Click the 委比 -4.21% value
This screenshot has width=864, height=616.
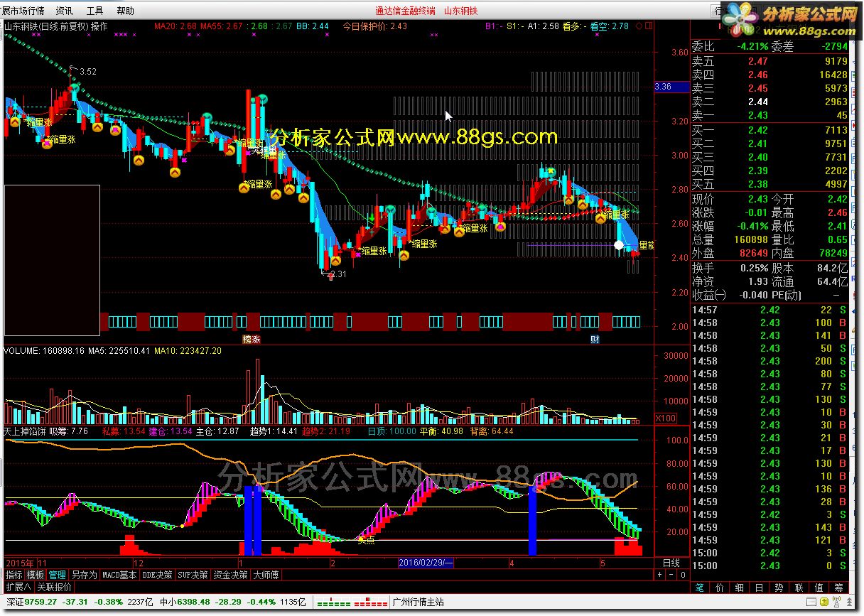753,47
